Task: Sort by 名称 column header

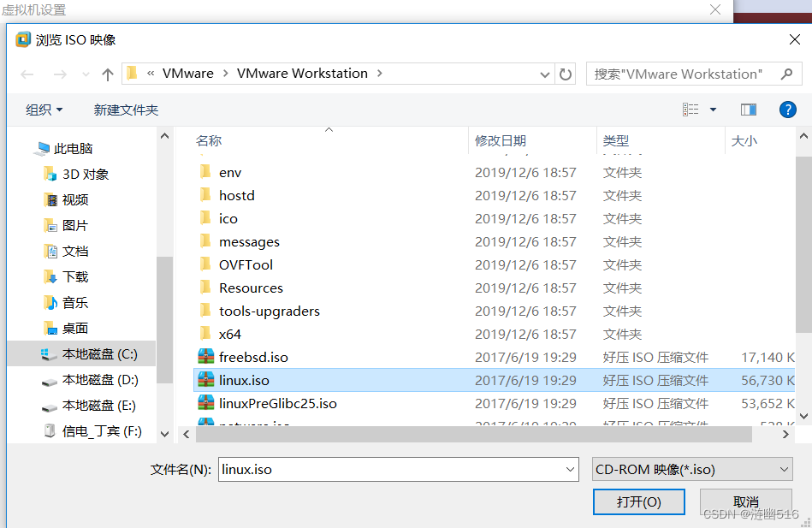Action: (209, 140)
